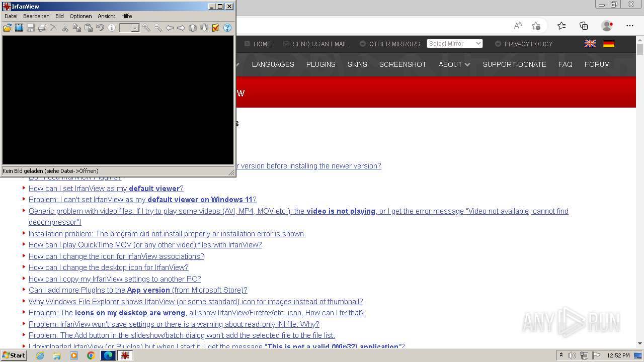This screenshot has width=644, height=362.
Task: Open 'add more PlugIns to the App version' link
Action: click(138, 290)
